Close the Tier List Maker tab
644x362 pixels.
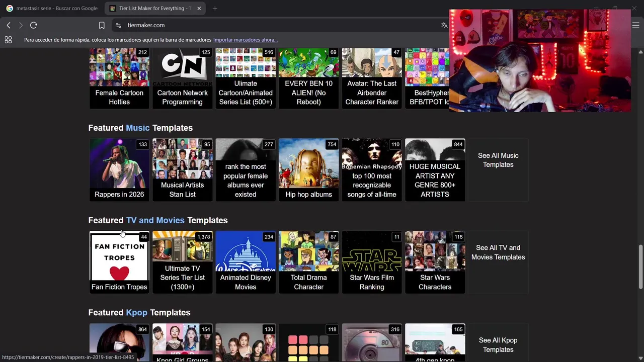pyautogui.click(x=199, y=8)
